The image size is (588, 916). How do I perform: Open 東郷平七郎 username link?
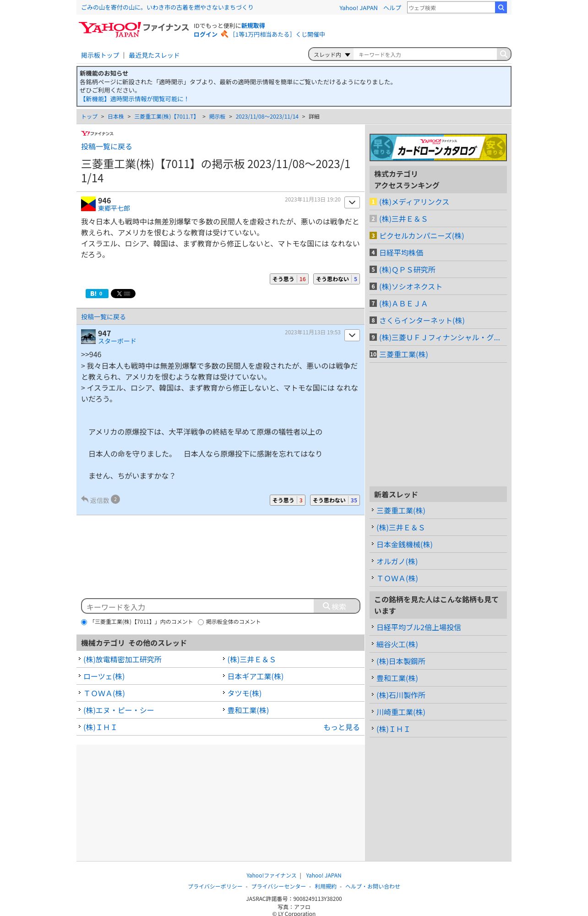tap(114, 208)
